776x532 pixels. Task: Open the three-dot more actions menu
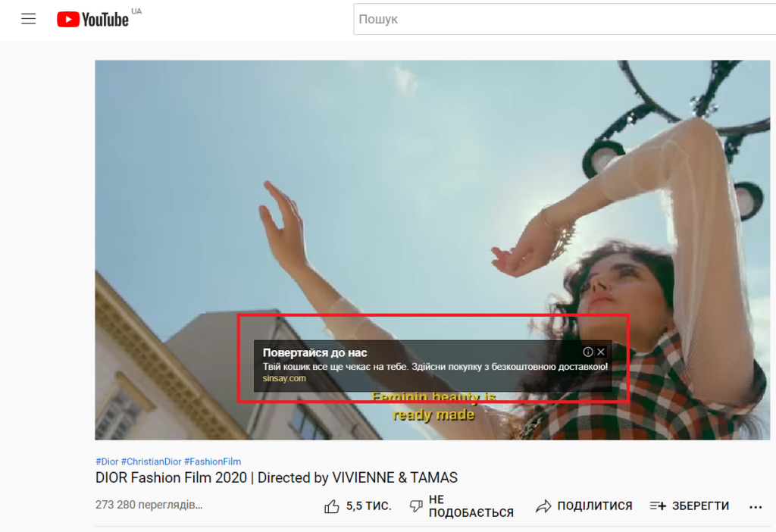click(756, 507)
